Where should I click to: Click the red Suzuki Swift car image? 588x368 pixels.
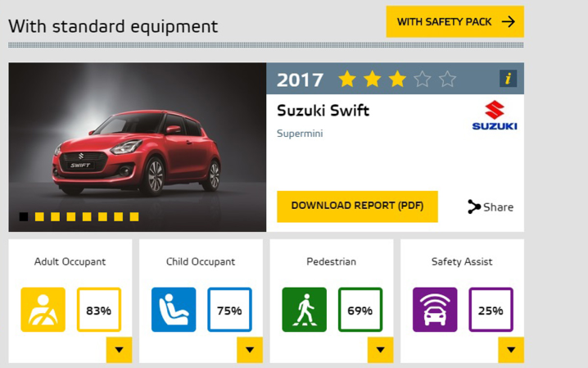[x=138, y=147]
